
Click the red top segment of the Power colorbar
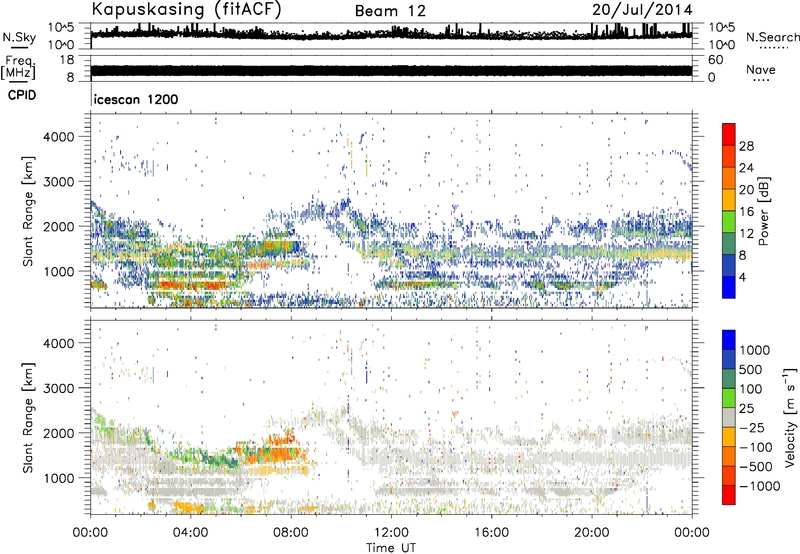point(729,134)
